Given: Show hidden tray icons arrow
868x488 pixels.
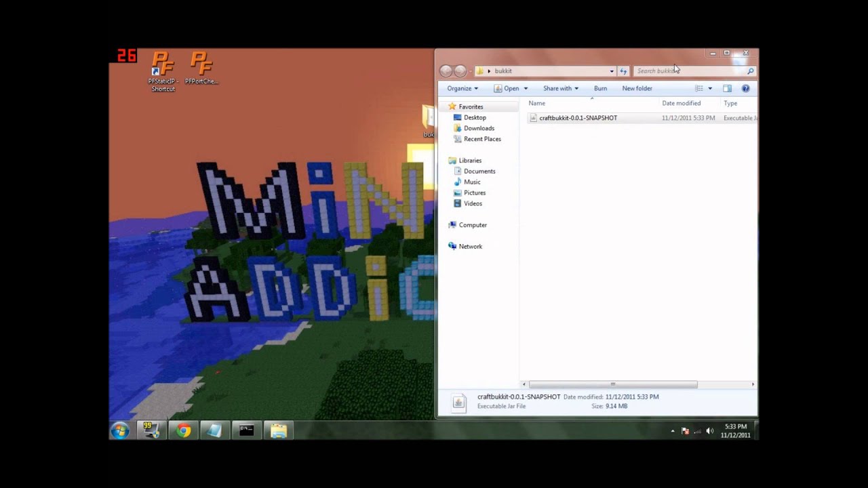Looking at the screenshot, I should tap(673, 431).
